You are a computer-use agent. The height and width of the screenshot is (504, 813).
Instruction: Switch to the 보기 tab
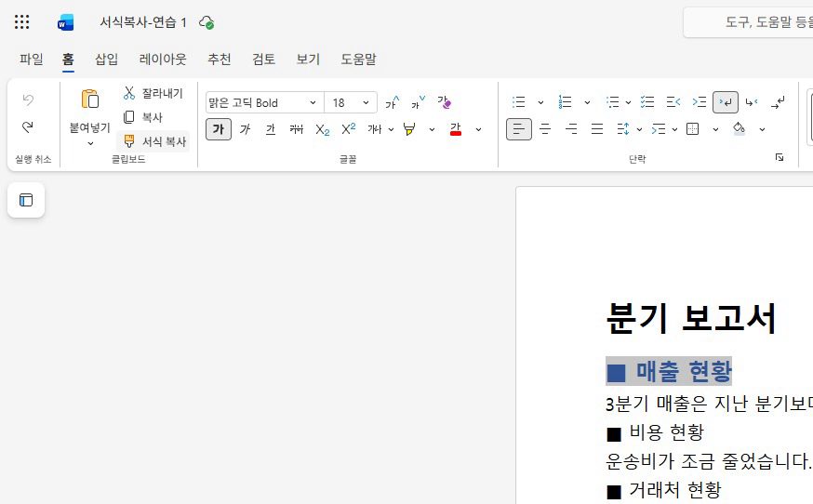tap(308, 60)
